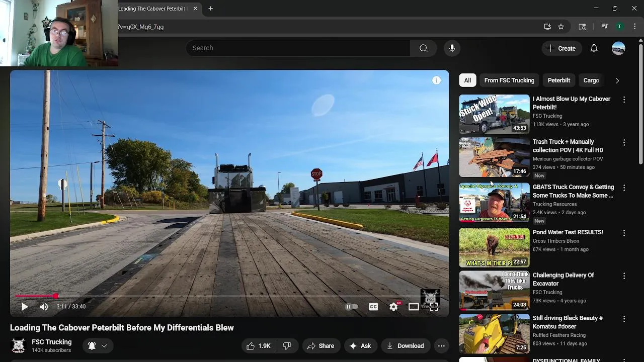Screen dimensions: 644x362
Task: Open Still driving Black Beauty video thumbnail
Action: pos(494,334)
